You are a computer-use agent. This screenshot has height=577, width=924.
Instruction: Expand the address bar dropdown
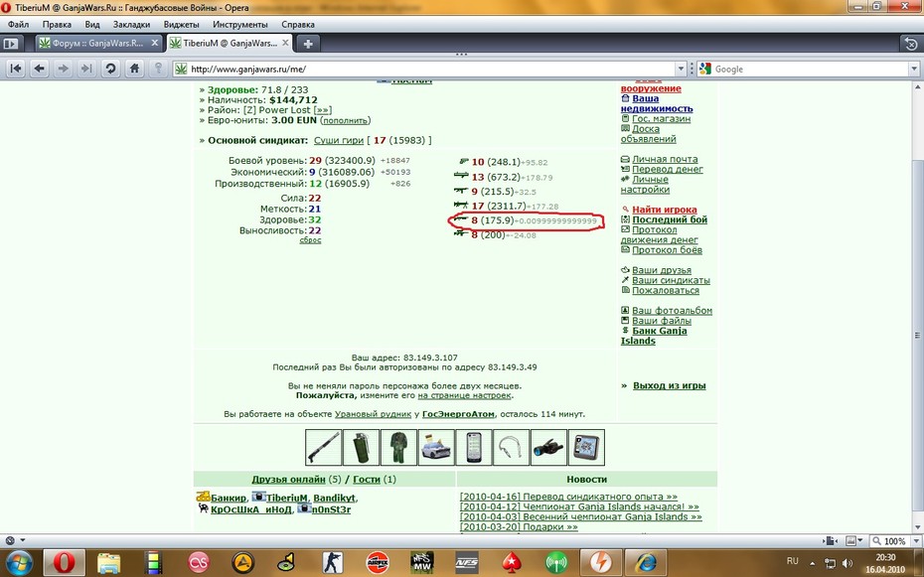pos(681,69)
